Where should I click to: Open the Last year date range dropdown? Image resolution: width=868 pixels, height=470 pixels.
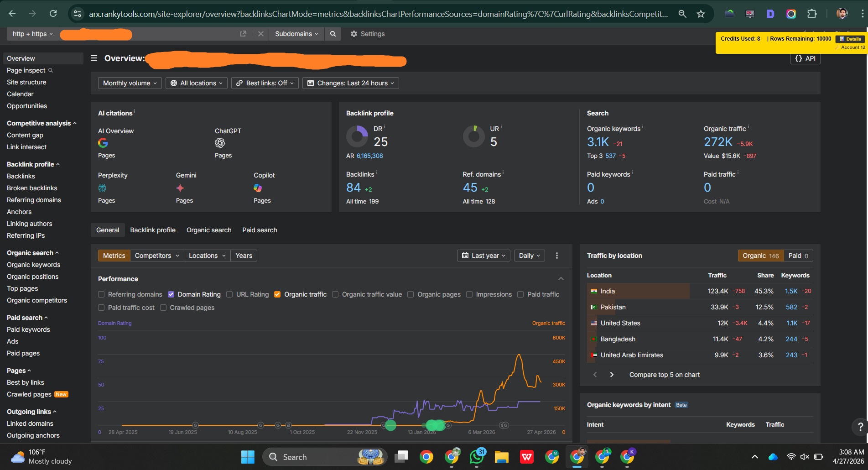[483, 256]
